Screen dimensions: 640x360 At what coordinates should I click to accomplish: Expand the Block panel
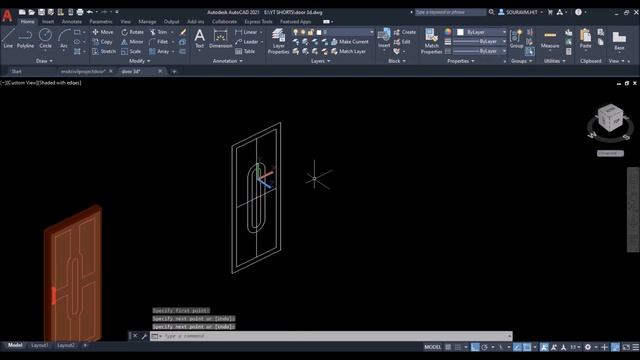point(397,61)
